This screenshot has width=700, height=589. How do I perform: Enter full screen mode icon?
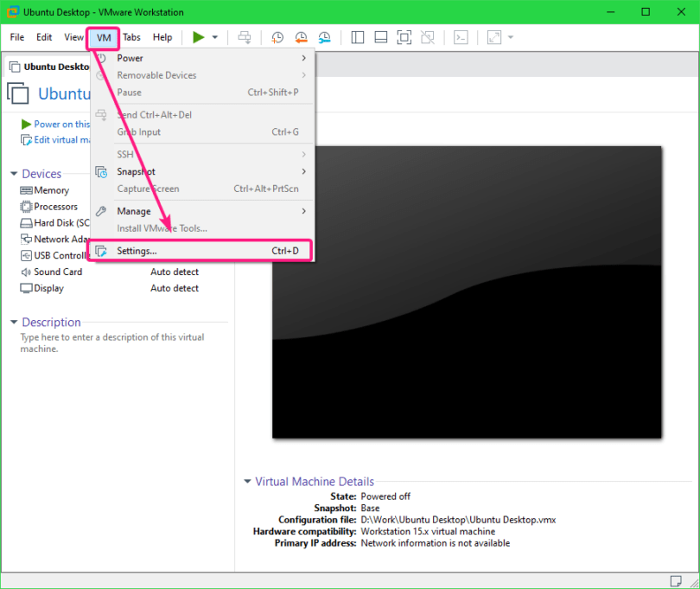[404, 37]
